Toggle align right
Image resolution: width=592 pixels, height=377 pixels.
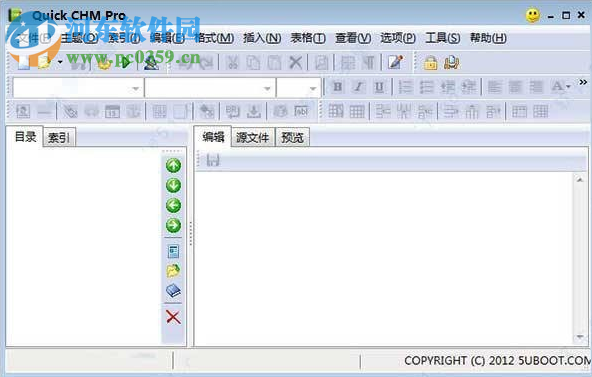(536, 87)
